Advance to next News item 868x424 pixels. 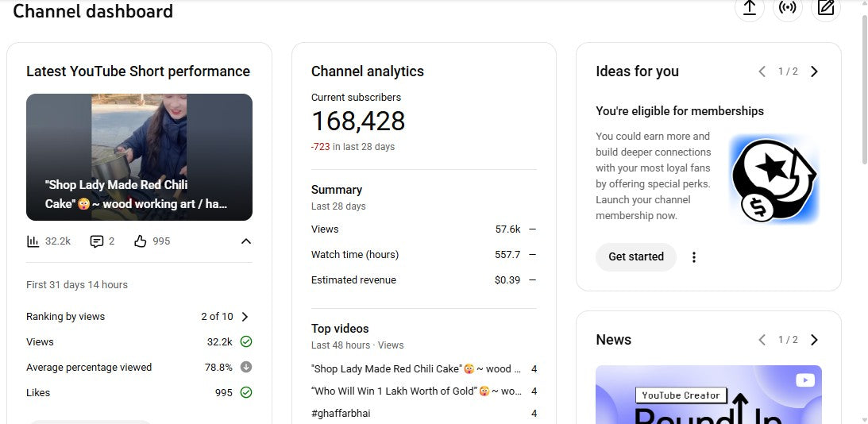(814, 340)
